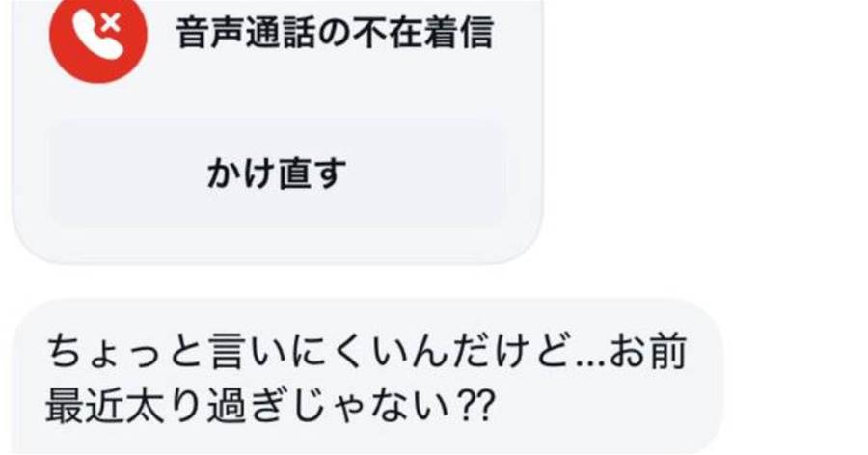Open the missed voice call card
868x455 pixels.
(x=278, y=131)
